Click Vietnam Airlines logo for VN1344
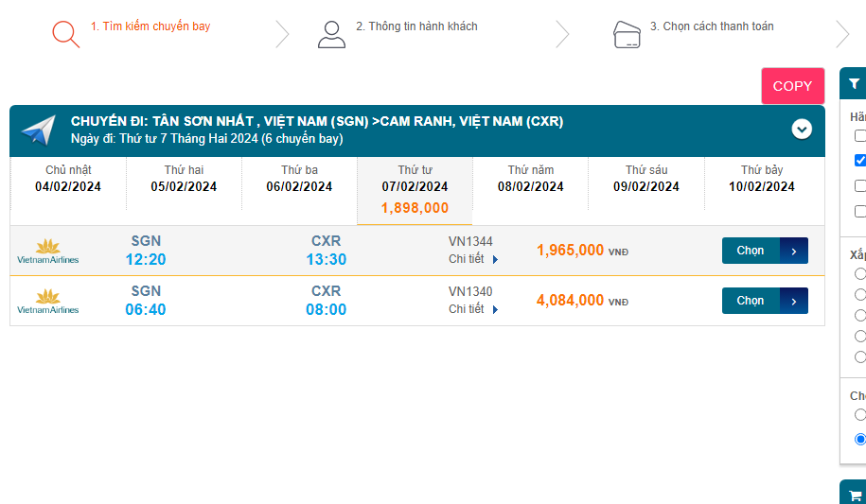Screen dimensions: 866x504 tap(48, 252)
